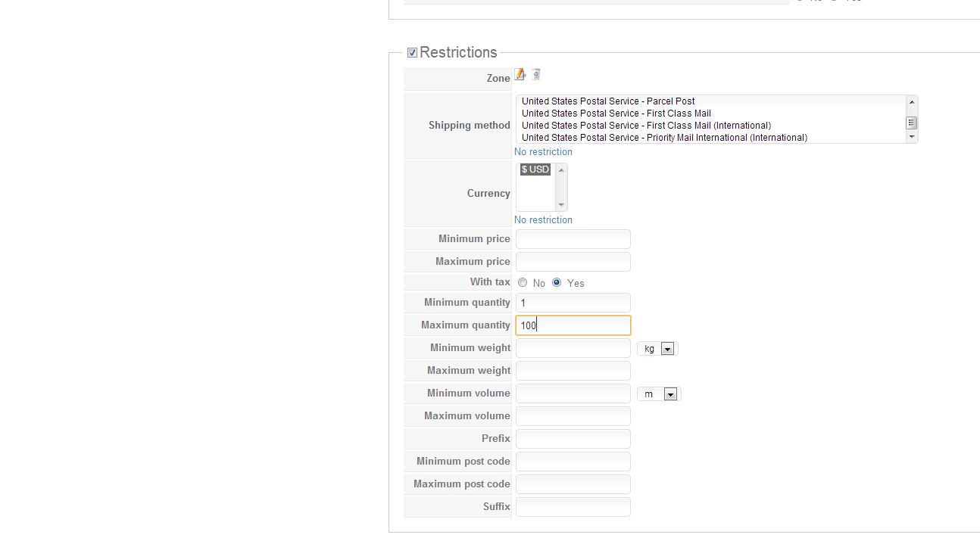Click the Minimum post code field
This screenshot has height=535, width=980.
(x=573, y=462)
